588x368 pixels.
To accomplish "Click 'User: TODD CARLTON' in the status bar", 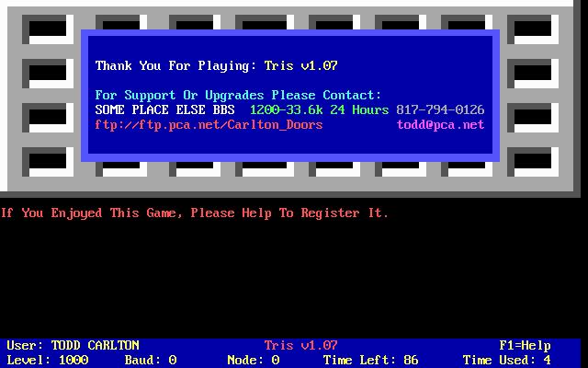I will pyautogui.click(x=73, y=346).
